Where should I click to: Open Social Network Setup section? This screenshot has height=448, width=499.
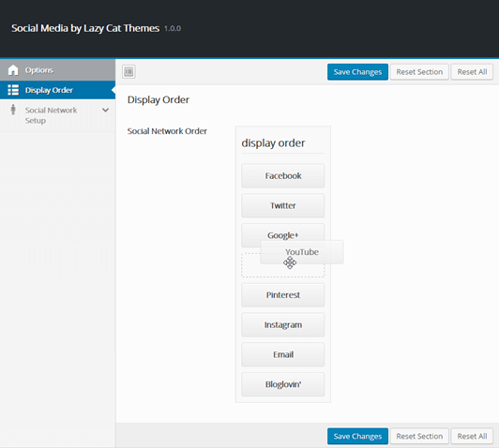coord(57,115)
